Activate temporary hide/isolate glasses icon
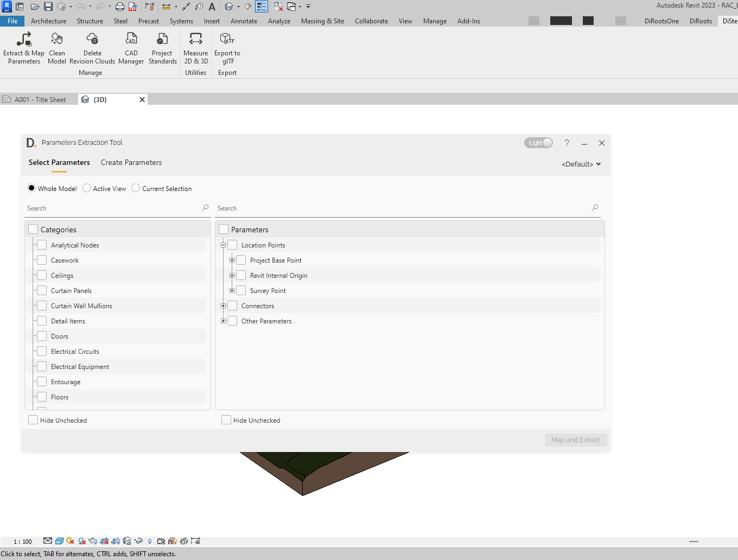The height and width of the screenshot is (560, 738). 138,540
